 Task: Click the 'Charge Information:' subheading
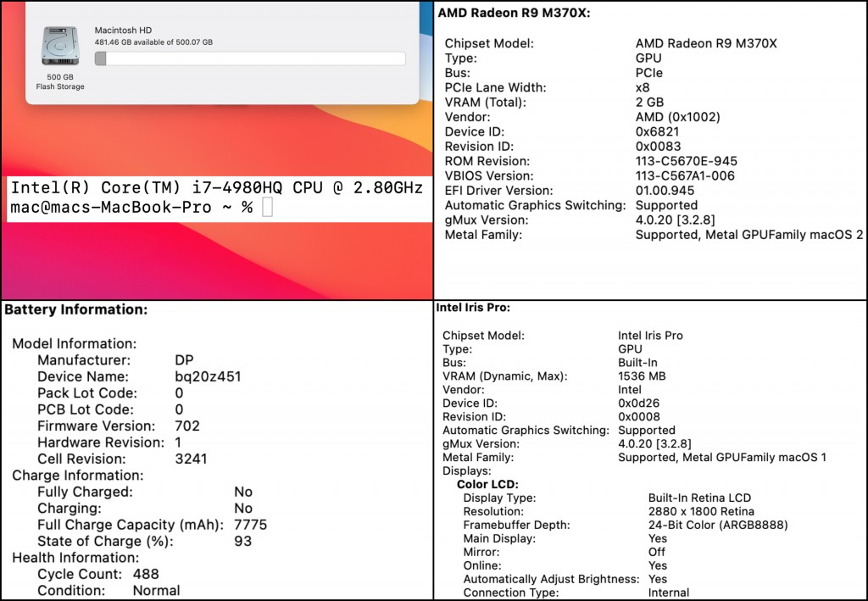coord(77,476)
